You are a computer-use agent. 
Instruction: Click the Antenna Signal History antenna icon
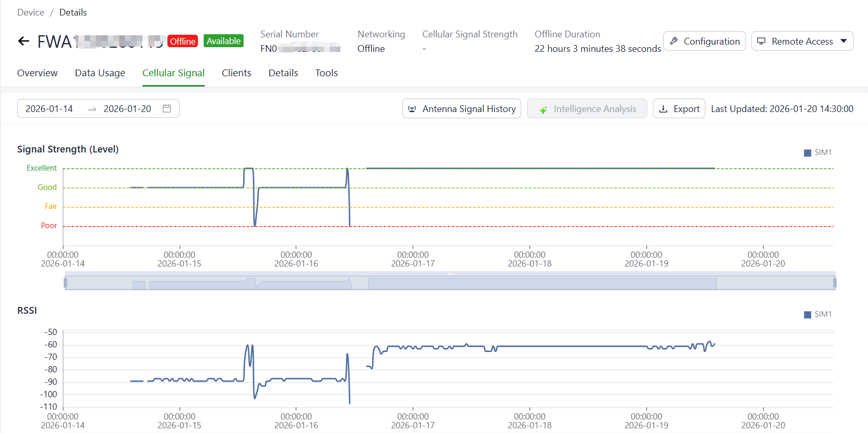[x=412, y=109]
